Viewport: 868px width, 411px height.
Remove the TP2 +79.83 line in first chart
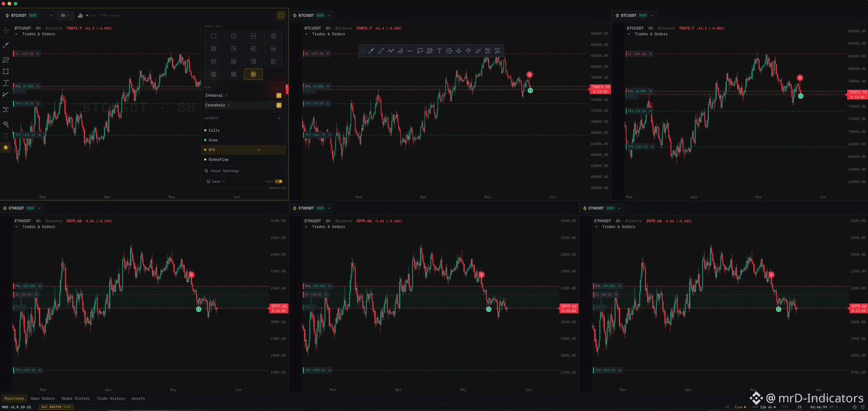[x=38, y=104]
